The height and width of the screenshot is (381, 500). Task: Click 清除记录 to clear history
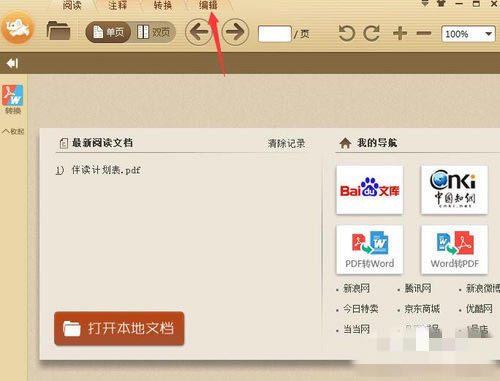287,143
